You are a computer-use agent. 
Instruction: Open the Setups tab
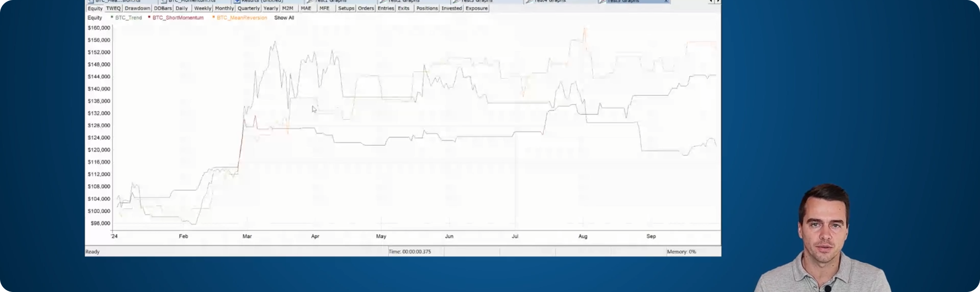pyautogui.click(x=346, y=8)
